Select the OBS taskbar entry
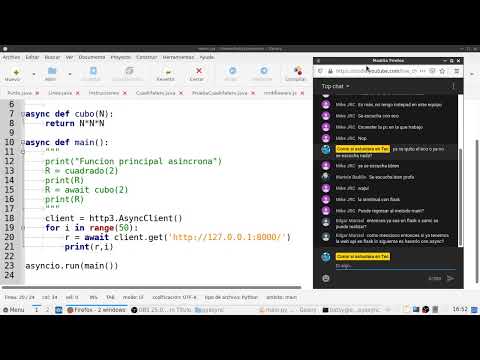Viewport: 480px width, 360px height. 161,310
